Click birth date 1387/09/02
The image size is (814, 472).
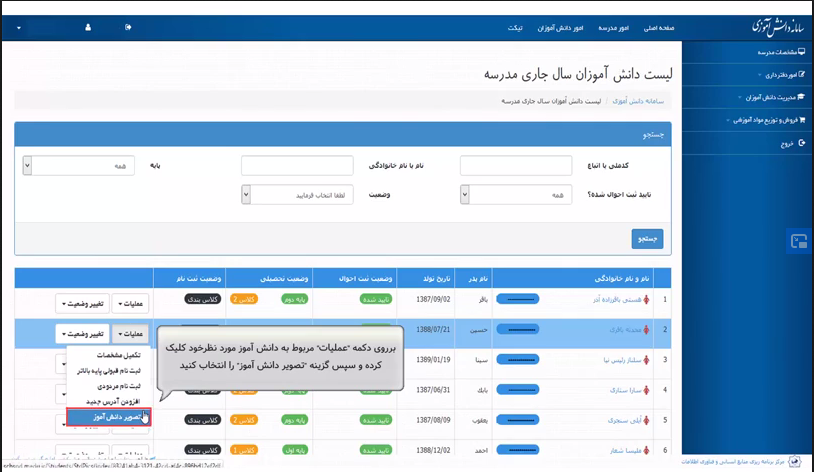tap(433, 300)
